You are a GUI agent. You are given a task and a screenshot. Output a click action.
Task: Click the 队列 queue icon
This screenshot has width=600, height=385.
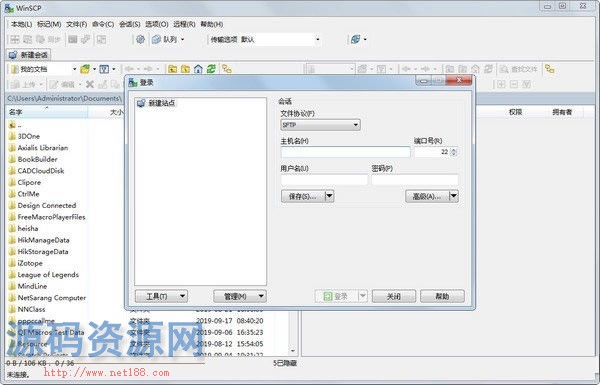pyautogui.click(x=156, y=39)
